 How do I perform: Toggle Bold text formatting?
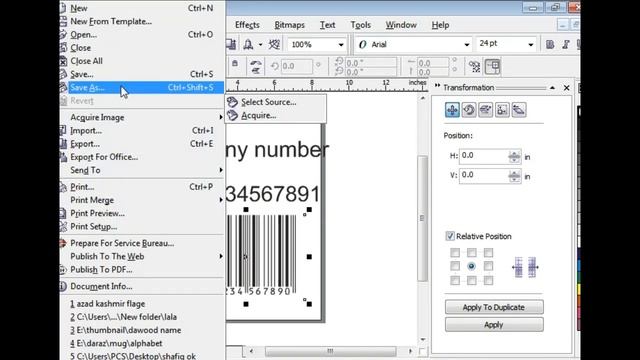coord(550,44)
